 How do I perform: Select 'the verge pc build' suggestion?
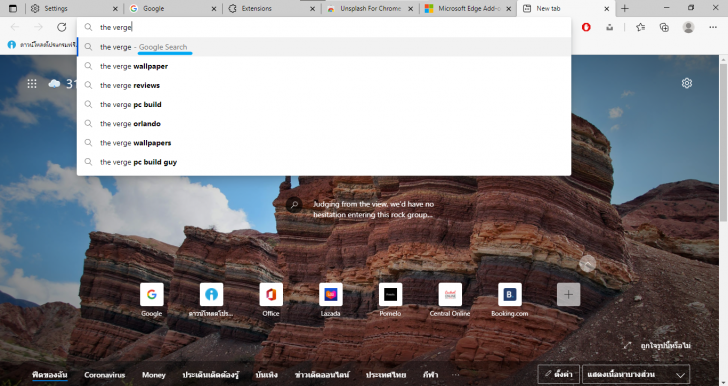324,105
